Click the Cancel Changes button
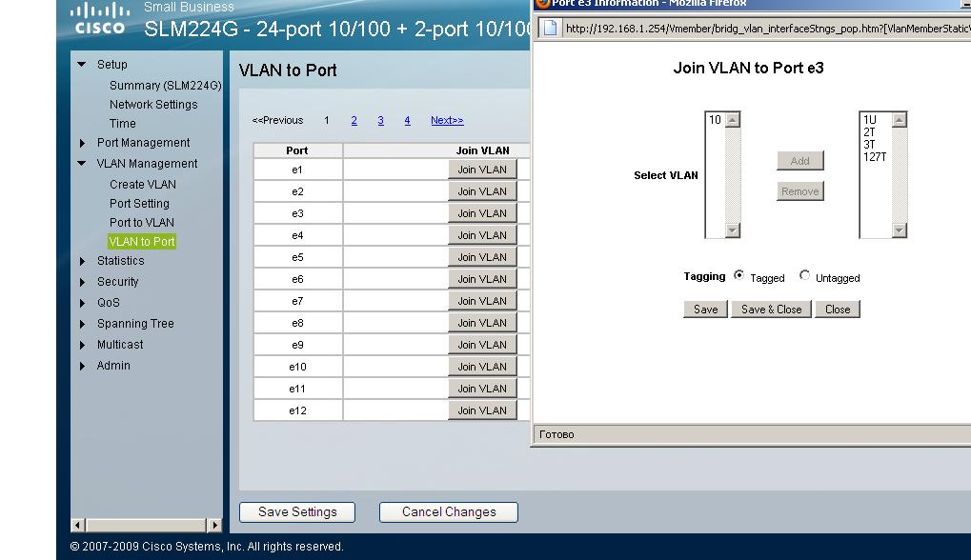This screenshot has width=971, height=560. (449, 512)
